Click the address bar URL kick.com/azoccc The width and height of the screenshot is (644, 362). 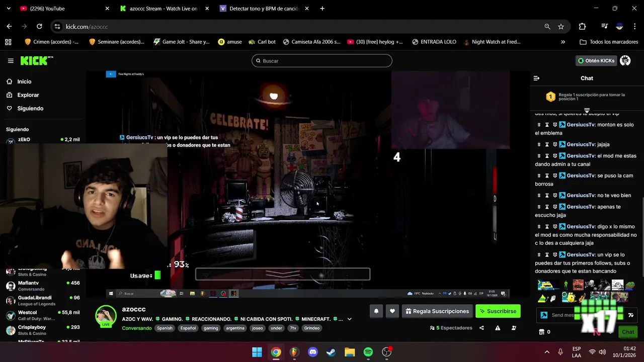pyautogui.click(x=87, y=27)
